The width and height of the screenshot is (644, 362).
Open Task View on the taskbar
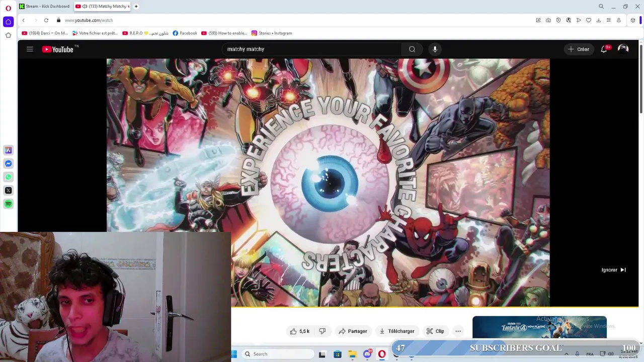pyautogui.click(x=322, y=354)
